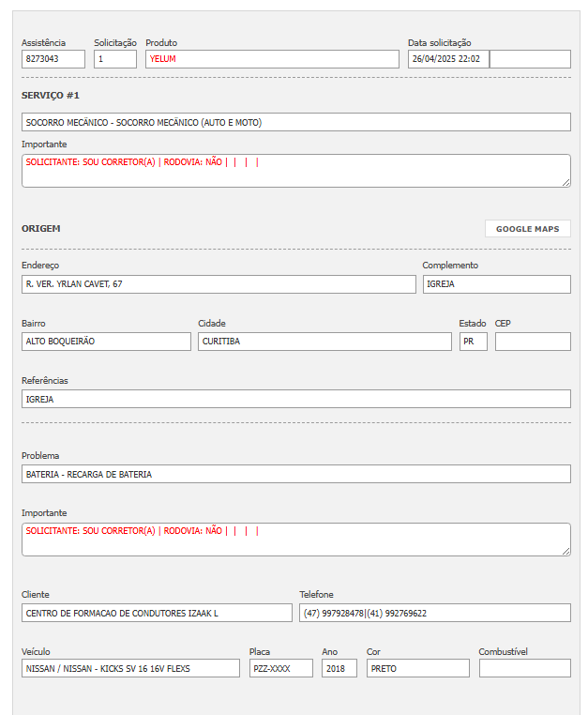
Task: Open the Google Maps button
Action: click(527, 229)
